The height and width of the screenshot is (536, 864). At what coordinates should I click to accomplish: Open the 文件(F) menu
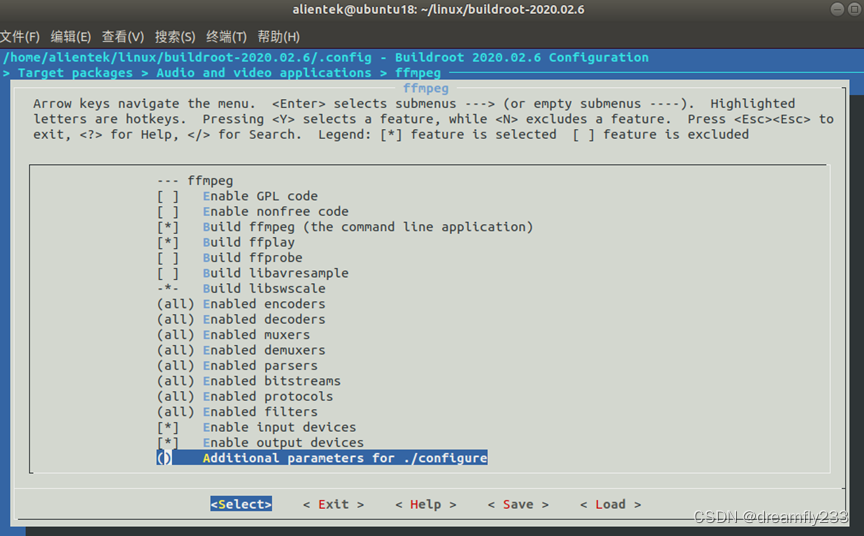click(20, 37)
